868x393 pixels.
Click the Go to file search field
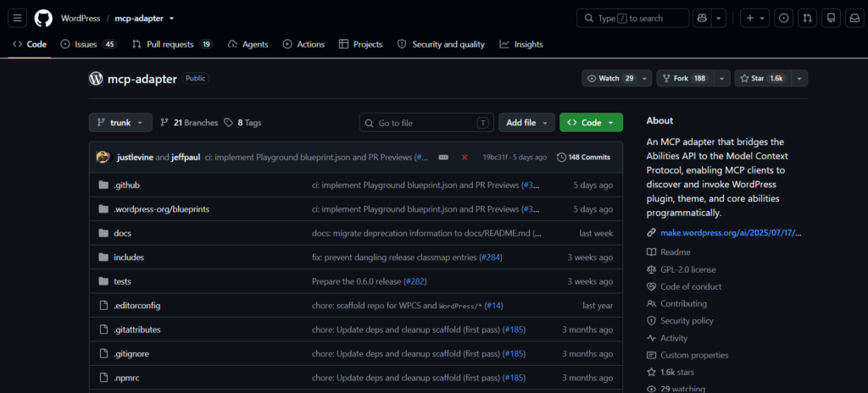click(x=426, y=122)
